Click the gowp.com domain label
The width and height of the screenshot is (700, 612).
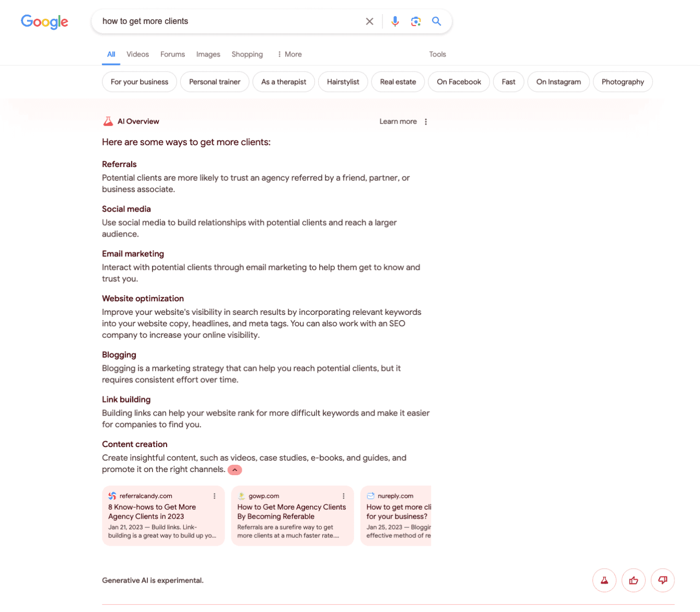pos(264,496)
